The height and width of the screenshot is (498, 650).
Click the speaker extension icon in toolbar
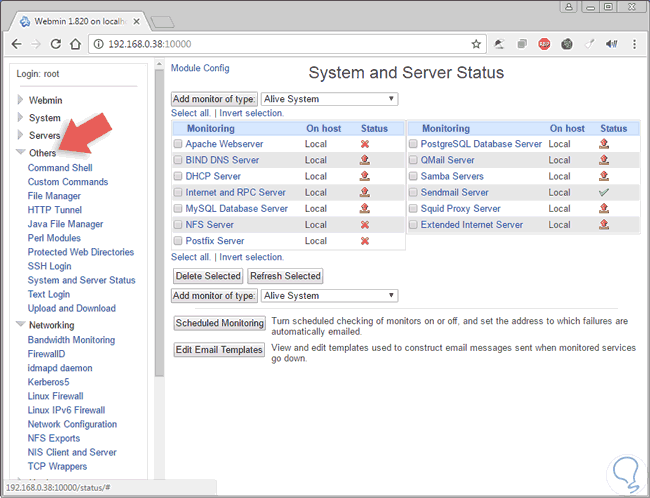(611, 44)
